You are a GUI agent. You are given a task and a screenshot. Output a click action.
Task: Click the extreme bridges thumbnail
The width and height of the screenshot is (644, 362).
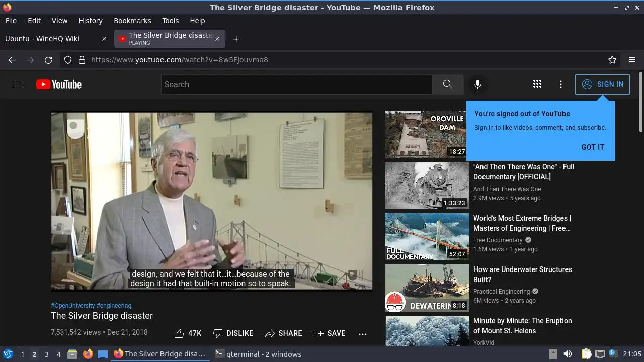427,237
